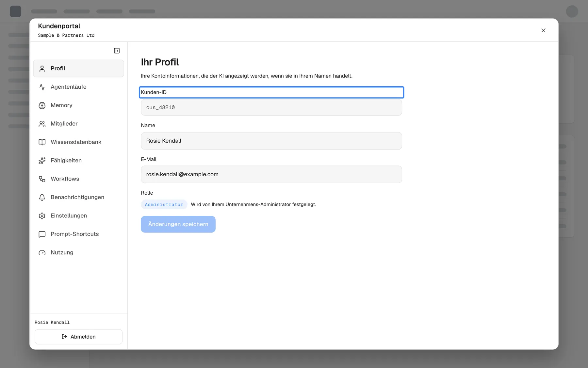The image size is (588, 368).
Task: Open the Memory section
Action: pyautogui.click(x=78, y=105)
